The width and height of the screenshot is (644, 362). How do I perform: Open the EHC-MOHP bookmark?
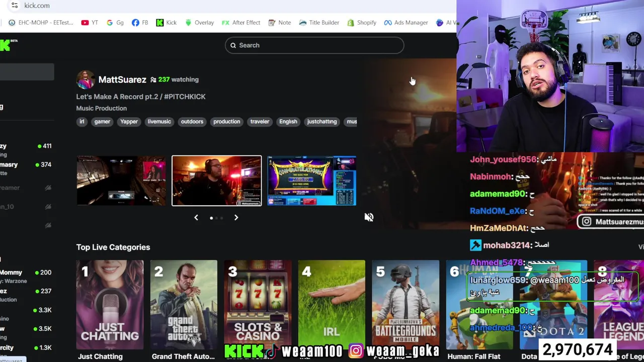point(41,23)
